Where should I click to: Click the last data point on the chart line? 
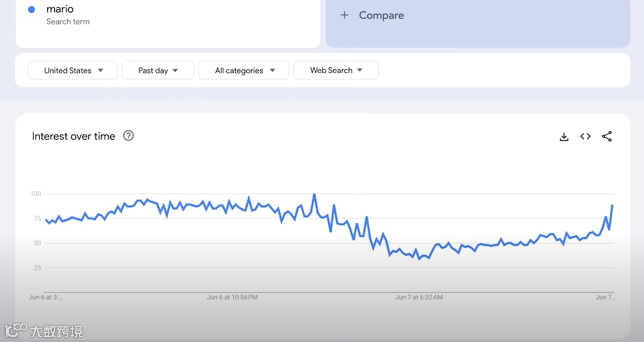612,205
